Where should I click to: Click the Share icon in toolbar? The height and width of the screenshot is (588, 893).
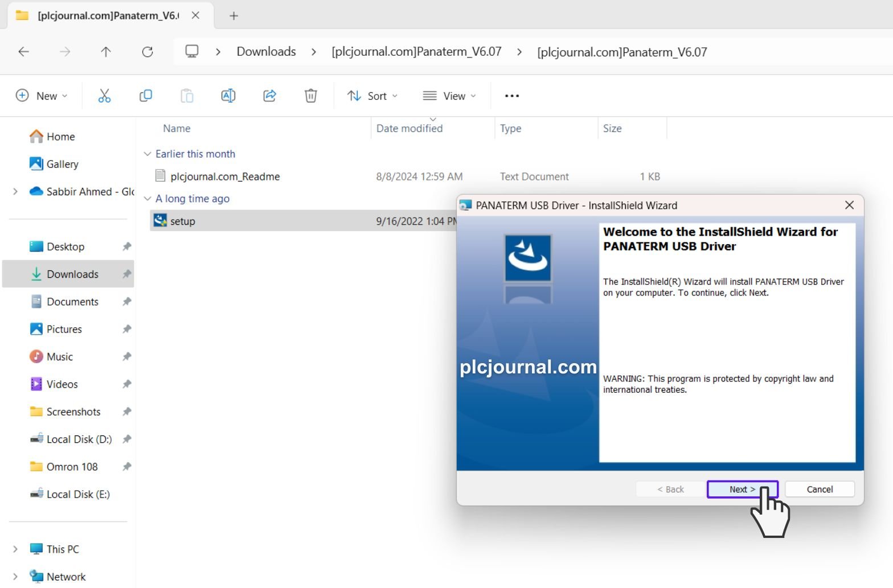[269, 96]
